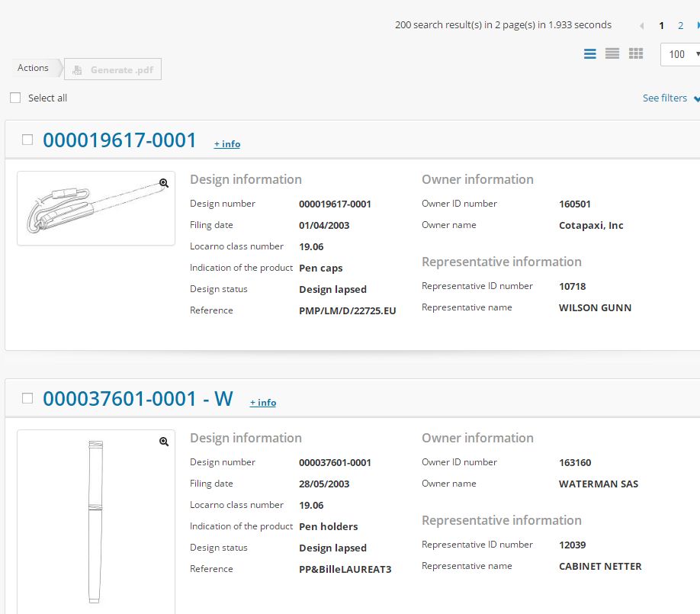700x614 pixels.
Task: Check the box for design 000019617-0001
Action: point(27,140)
